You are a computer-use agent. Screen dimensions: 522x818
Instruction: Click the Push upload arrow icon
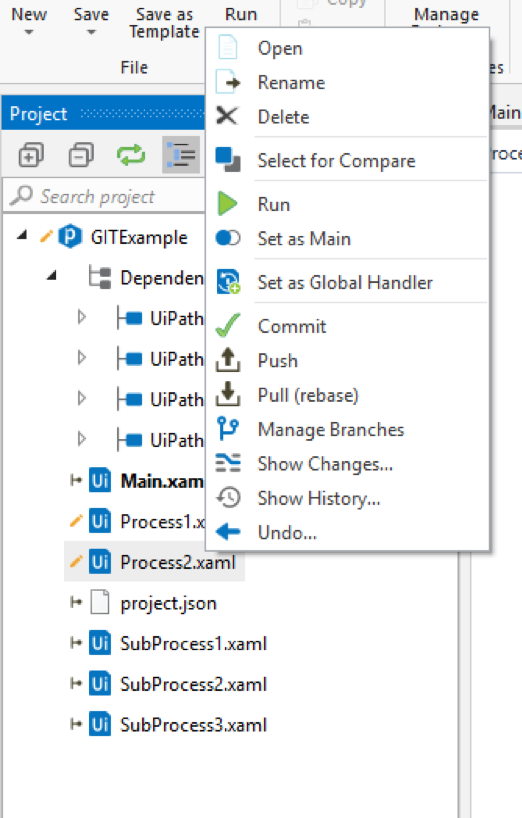tap(228, 360)
